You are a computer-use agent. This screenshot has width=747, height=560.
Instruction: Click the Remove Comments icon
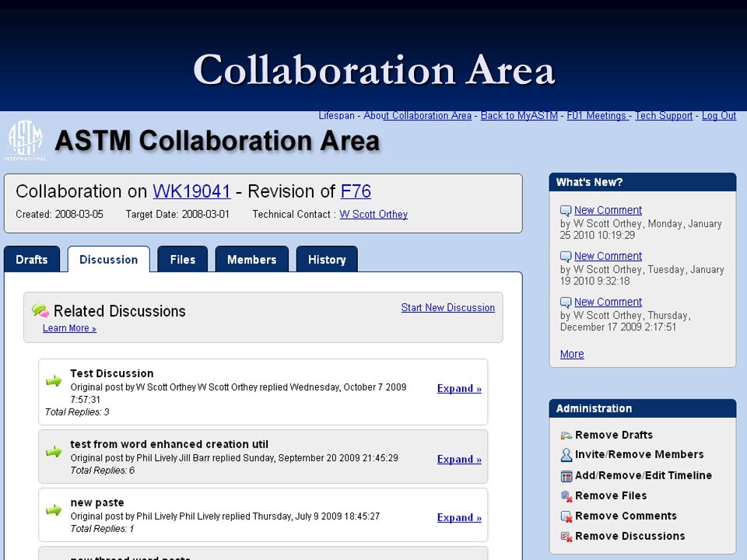point(566,516)
